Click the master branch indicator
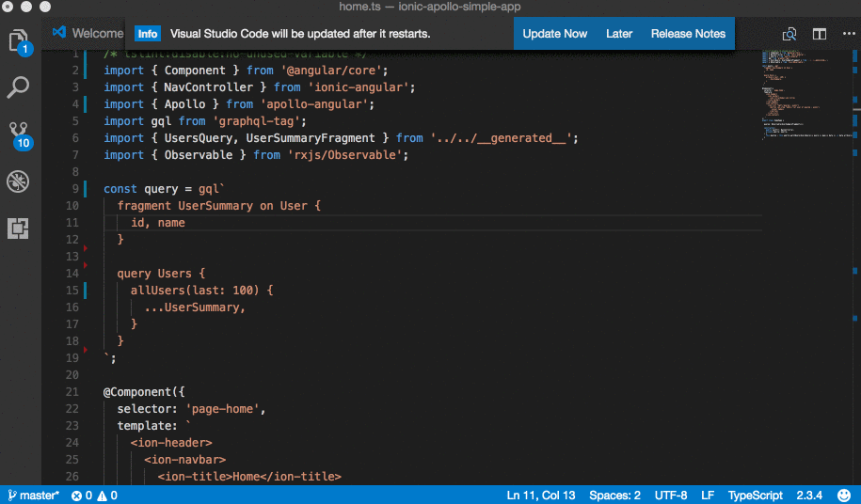 click(34, 496)
